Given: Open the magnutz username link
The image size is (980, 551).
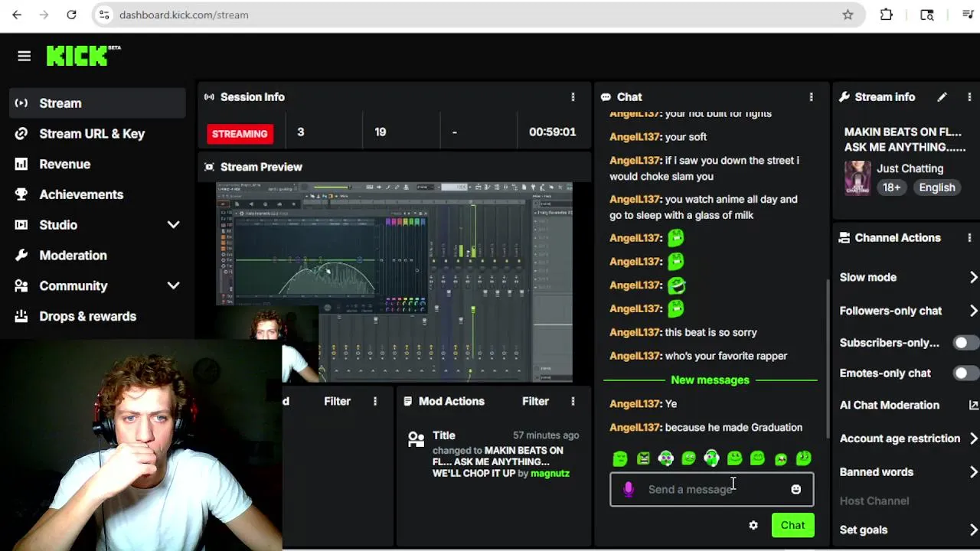Looking at the screenshot, I should pos(550,474).
